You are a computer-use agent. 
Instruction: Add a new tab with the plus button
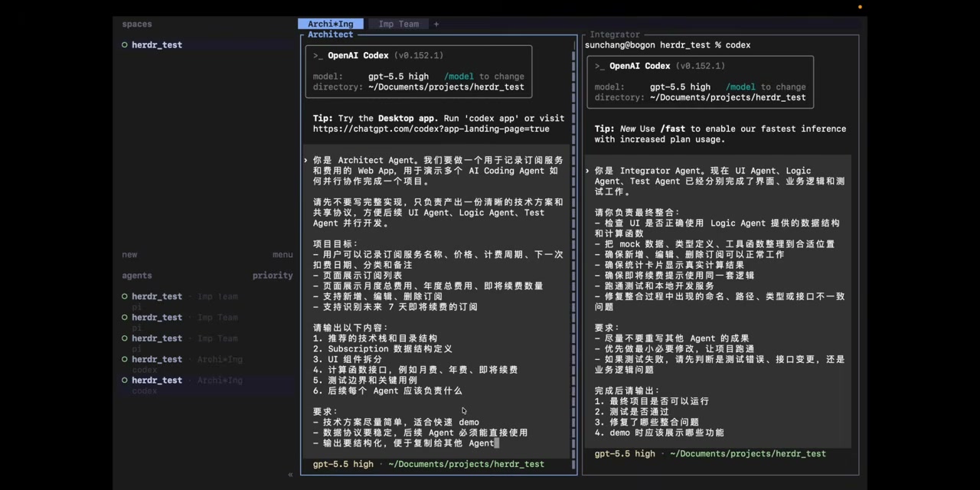tap(436, 24)
